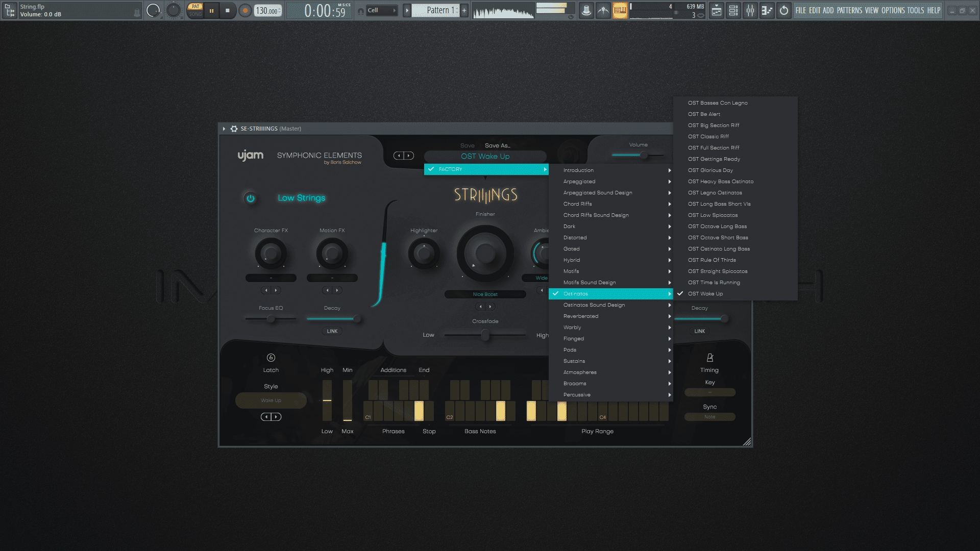Choose the OST Time Is Running preset
The width and height of the screenshot is (980, 551).
tap(736, 283)
